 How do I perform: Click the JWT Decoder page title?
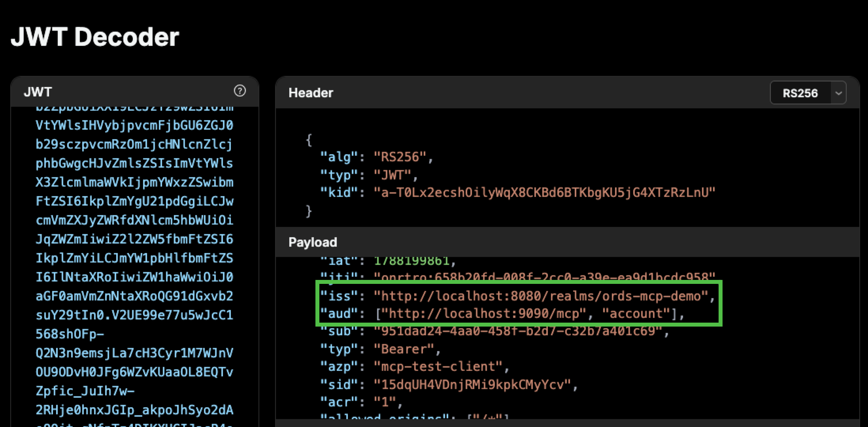coord(95,37)
